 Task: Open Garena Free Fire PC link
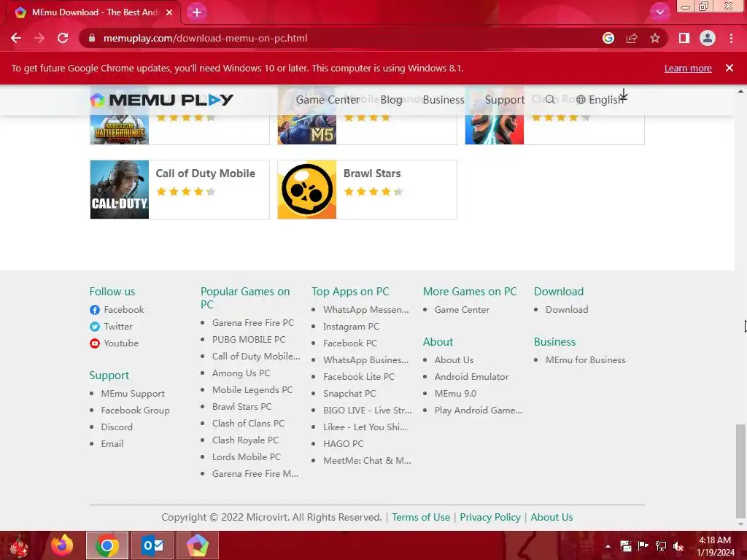pyautogui.click(x=253, y=322)
